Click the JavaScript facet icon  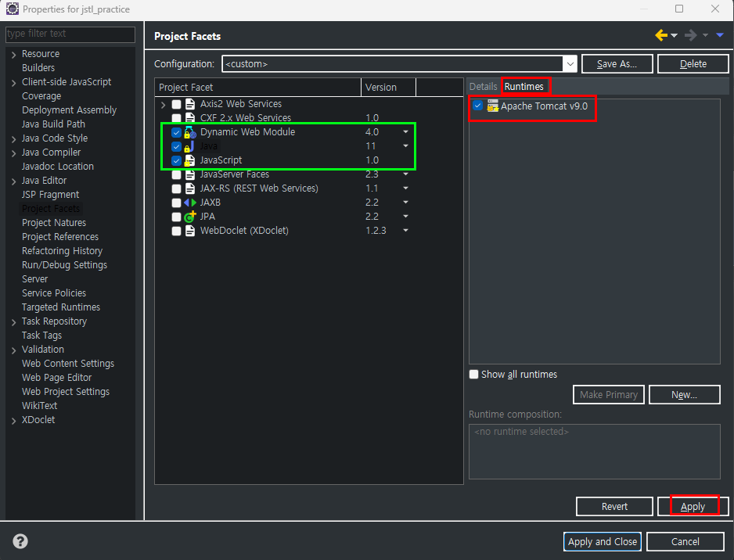[189, 160]
